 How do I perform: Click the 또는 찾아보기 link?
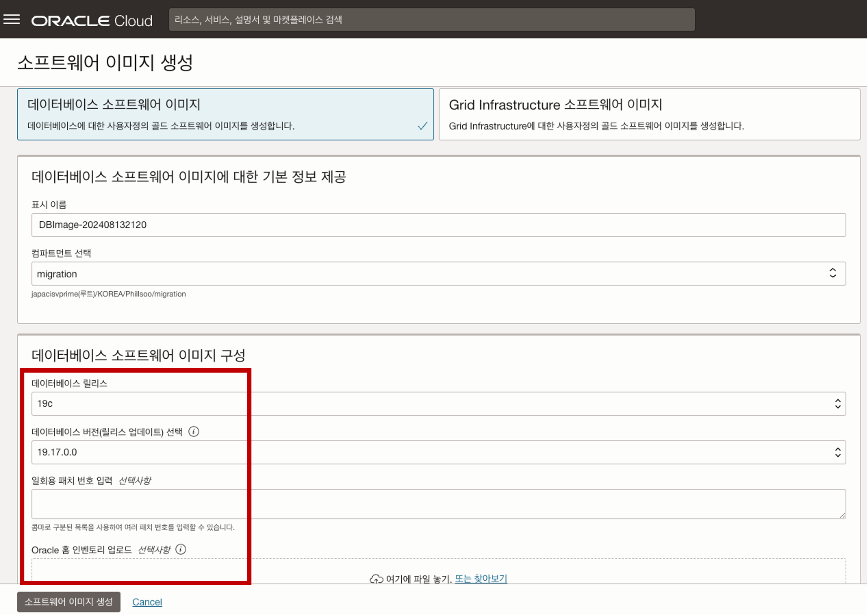click(481, 579)
